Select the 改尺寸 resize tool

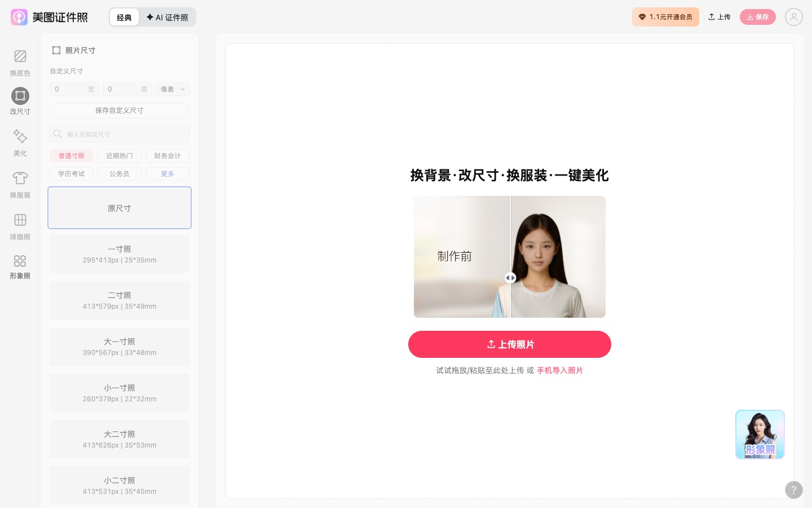(20, 102)
